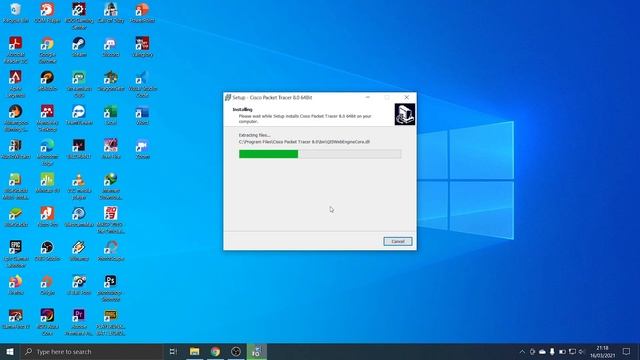Open the taskbar clock and calendar
Viewport: 640px width, 360px height.
(602, 351)
